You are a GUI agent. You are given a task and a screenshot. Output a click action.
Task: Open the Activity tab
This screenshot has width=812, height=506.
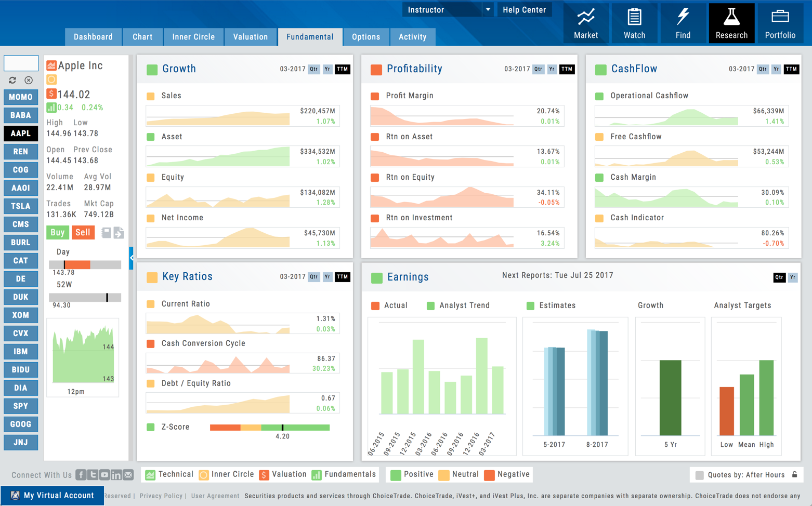[412, 37]
